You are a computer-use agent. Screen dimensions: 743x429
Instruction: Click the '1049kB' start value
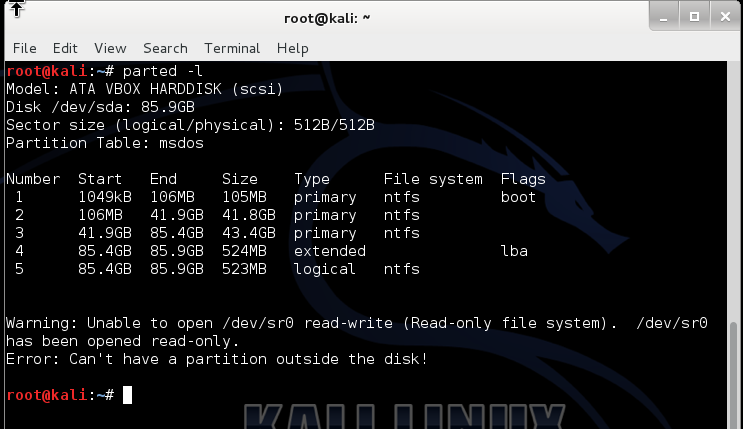[105, 197]
